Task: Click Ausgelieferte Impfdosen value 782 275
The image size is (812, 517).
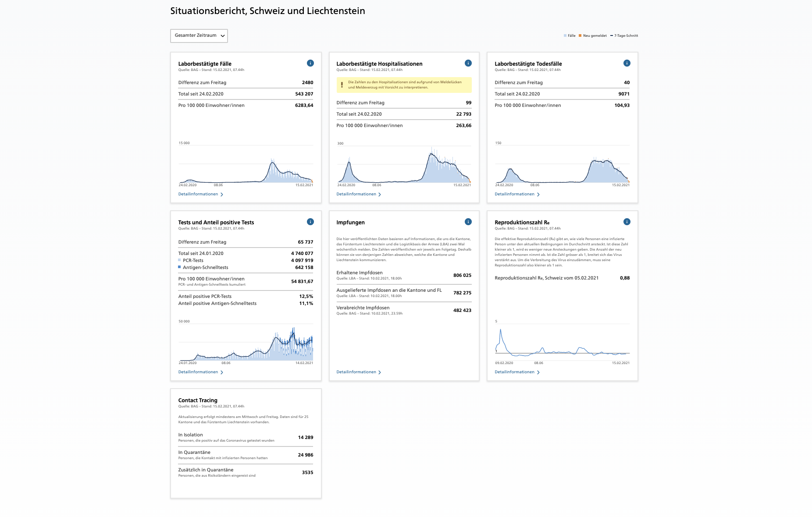Action: tap(463, 293)
